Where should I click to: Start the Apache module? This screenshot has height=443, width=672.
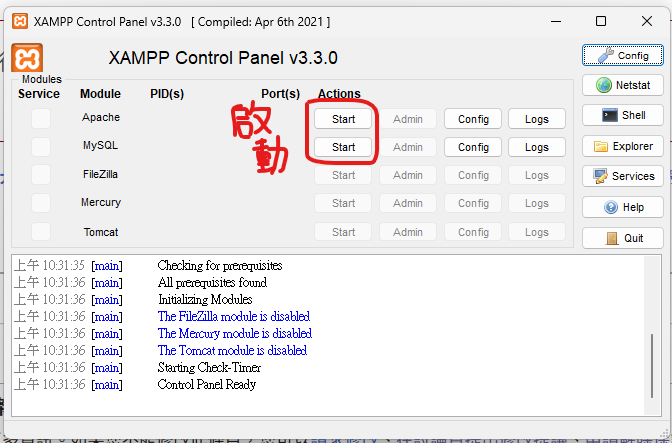[343, 119]
